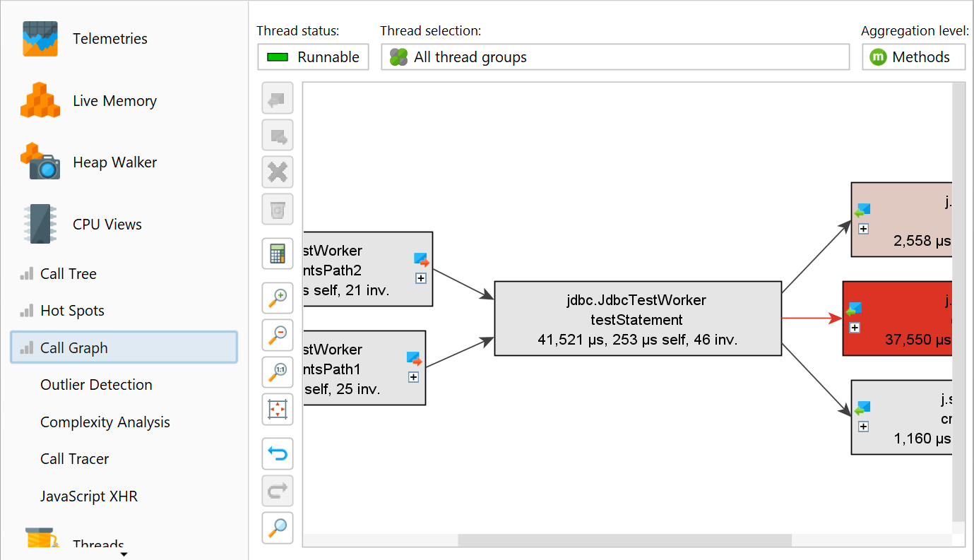Viewport: 974px width, 560px height.
Task: Open the calculator icon in the toolbar
Action: pos(278,254)
